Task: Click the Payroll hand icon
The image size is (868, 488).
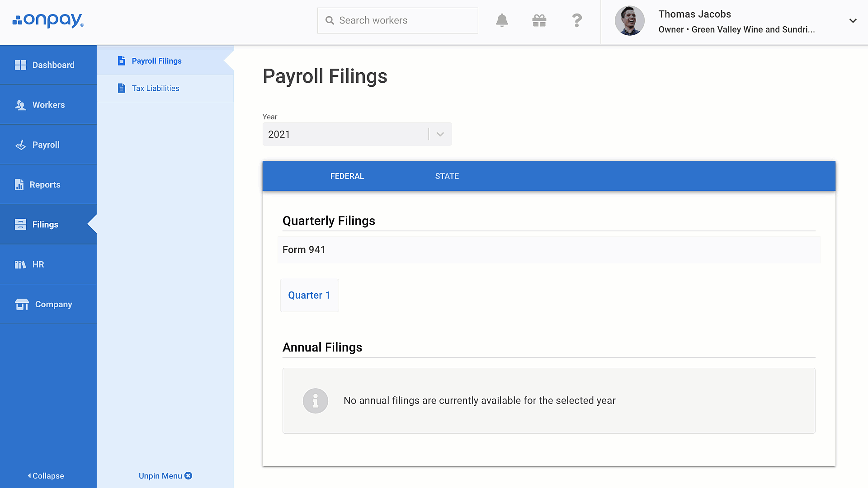Action: click(20, 145)
